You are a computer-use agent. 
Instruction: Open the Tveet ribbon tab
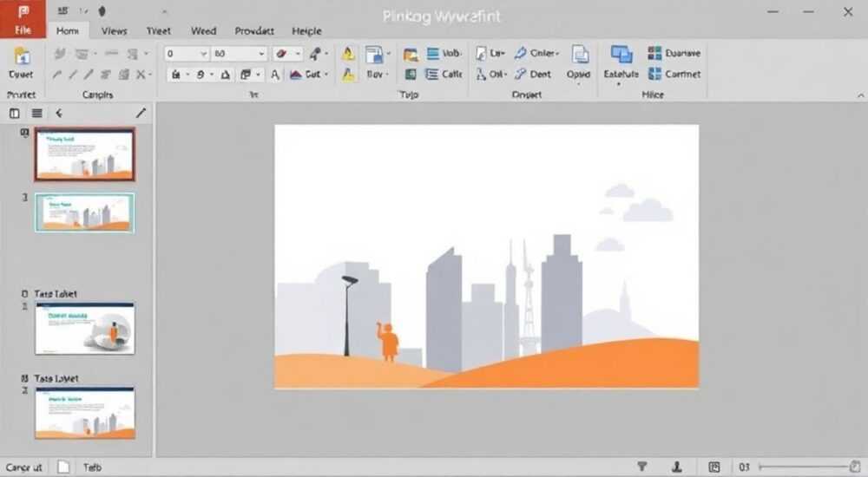[158, 31]
